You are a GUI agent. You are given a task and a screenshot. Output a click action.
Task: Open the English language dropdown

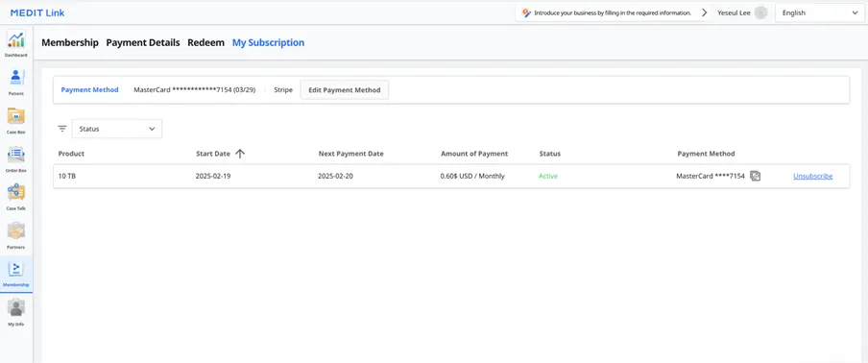tap(820, 12)
